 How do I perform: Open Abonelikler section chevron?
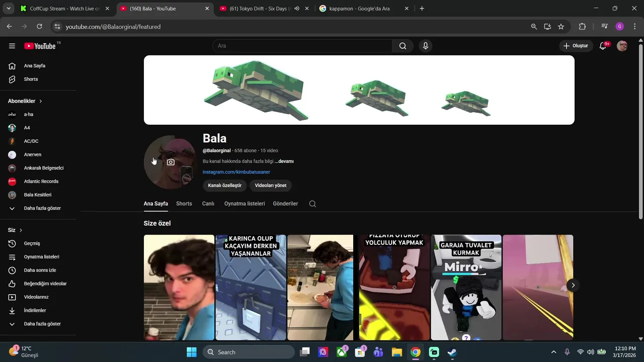[x=41, y=101]
